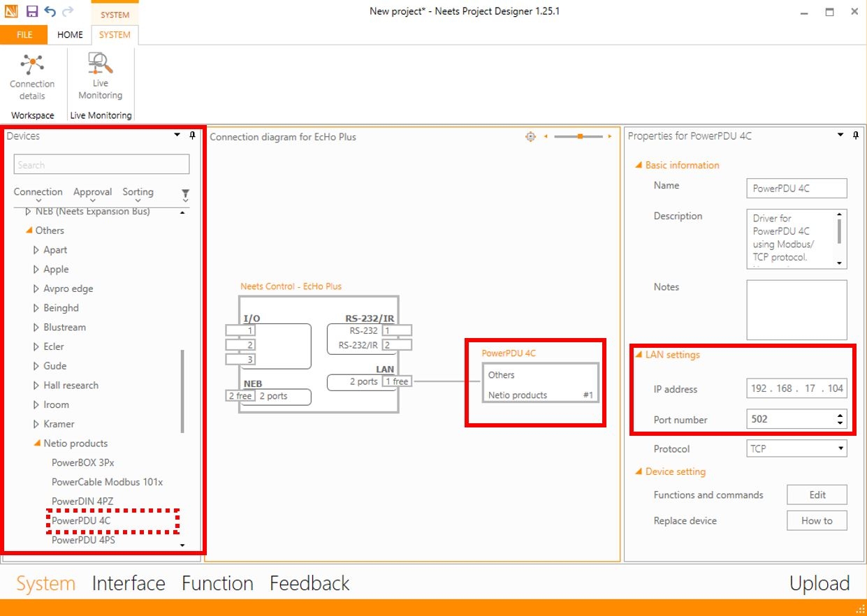
Task: Pin the Properties panel
Action: coord(856,135)
